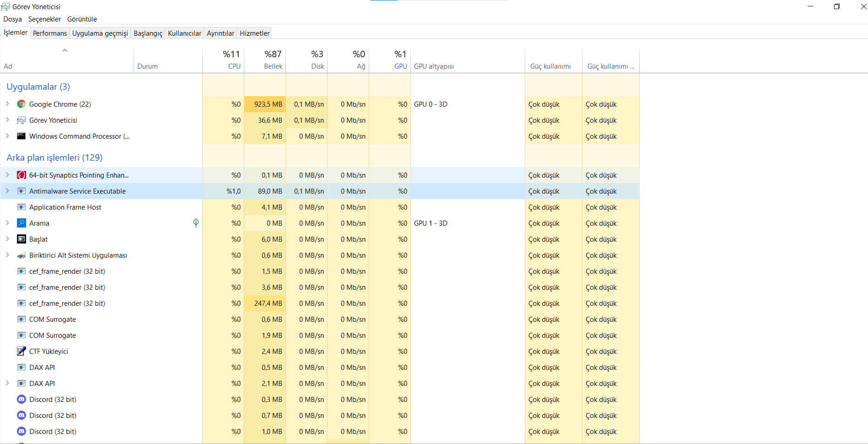Image resolution: width=868 pixels, height=444 pixels.
Task: Switch to the Performans tab
Action: click(50, 33)
